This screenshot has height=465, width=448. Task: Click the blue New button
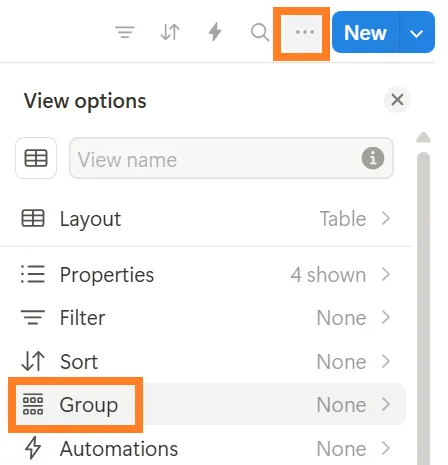click(x=365, y=33)
